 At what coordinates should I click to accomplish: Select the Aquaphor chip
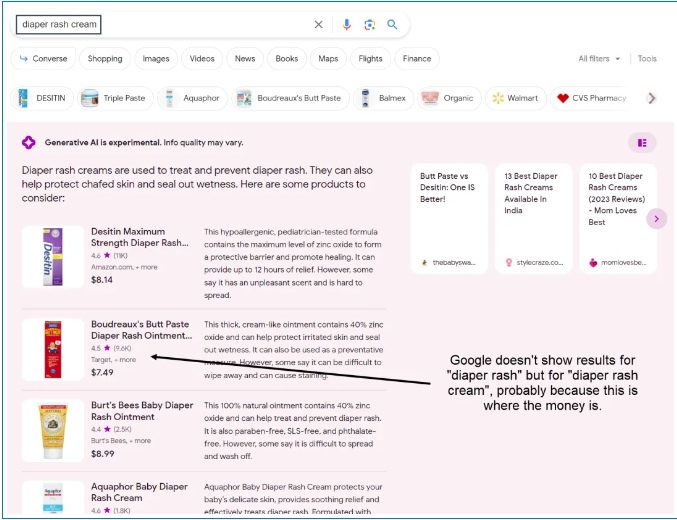(x=193, y=98)
